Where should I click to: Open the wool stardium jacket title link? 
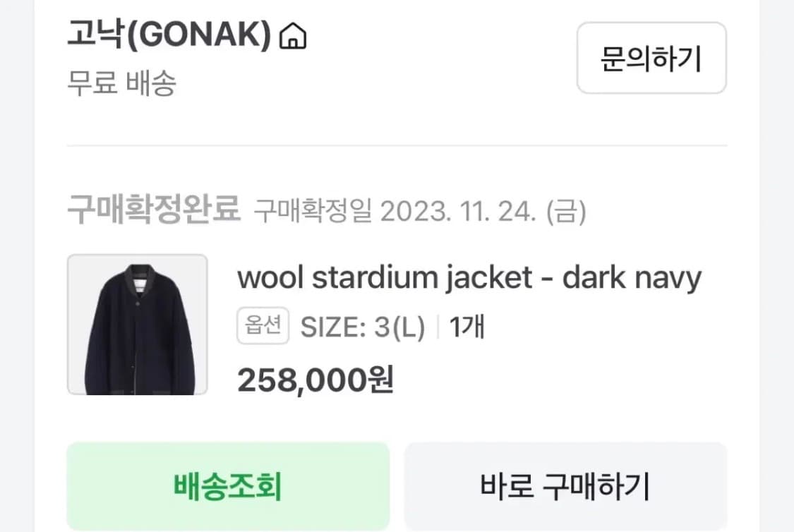pyautogui.click(x=469, y=278)
